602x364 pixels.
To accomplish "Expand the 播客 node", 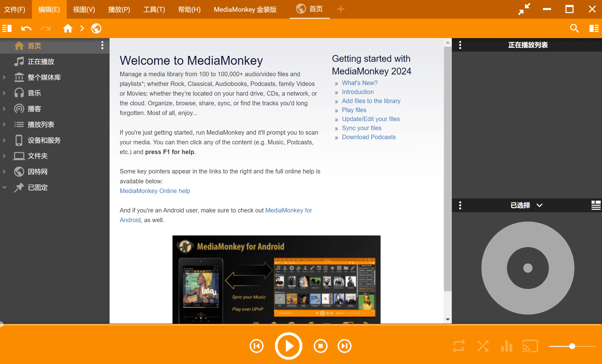I will pyautogui.click(x=4, y=109).
